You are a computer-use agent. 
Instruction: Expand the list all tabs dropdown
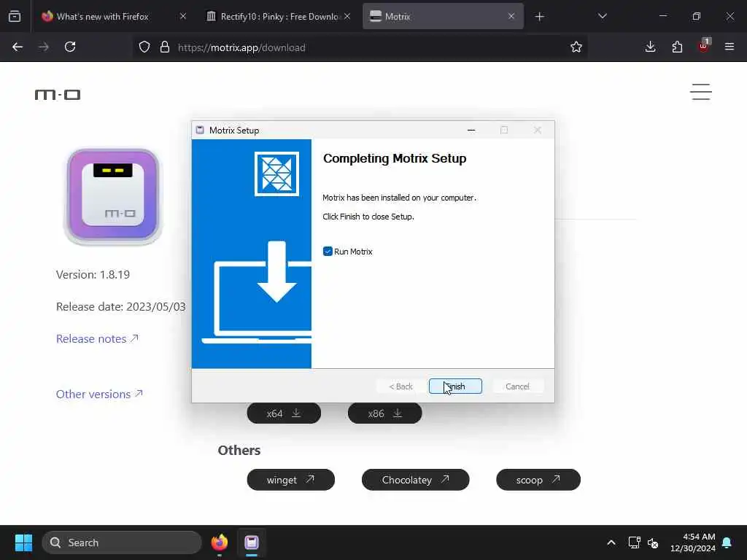tap(602, 17)
